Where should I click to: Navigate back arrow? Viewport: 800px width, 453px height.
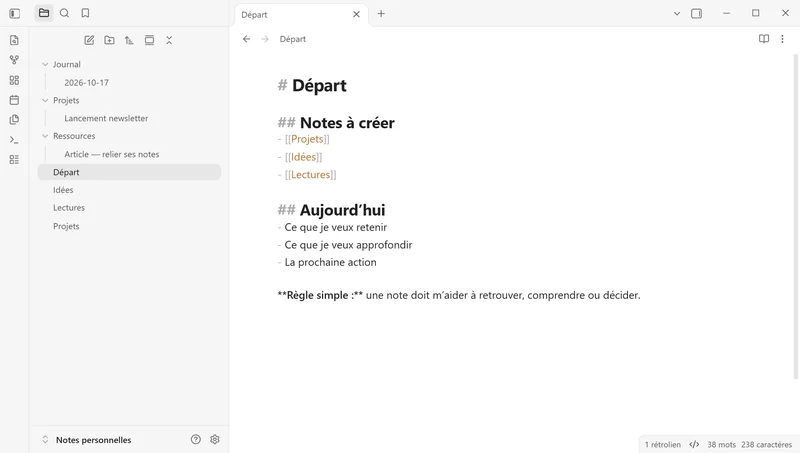(246, 39)
